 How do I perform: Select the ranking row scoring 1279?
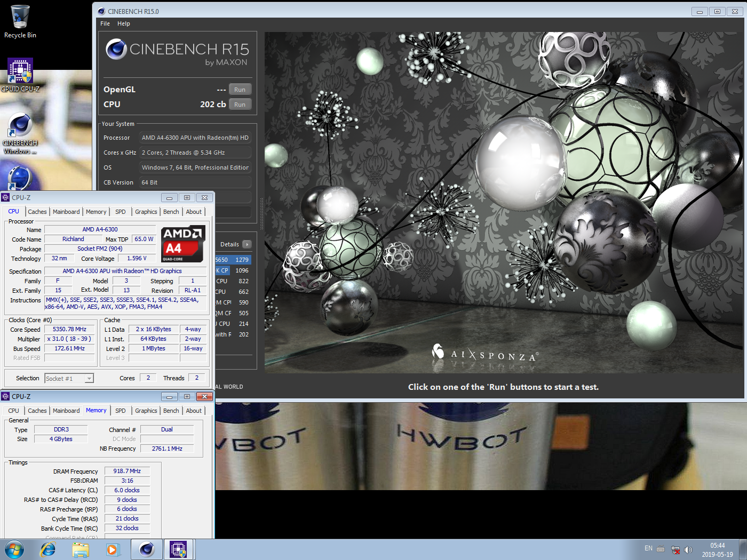point(233,260)
